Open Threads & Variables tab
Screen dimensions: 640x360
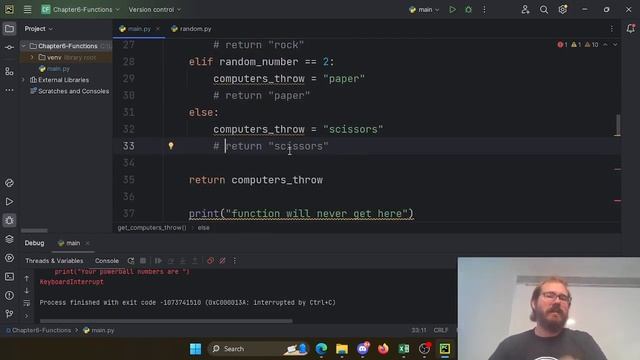pyautogui.click(x=54, y=261)
